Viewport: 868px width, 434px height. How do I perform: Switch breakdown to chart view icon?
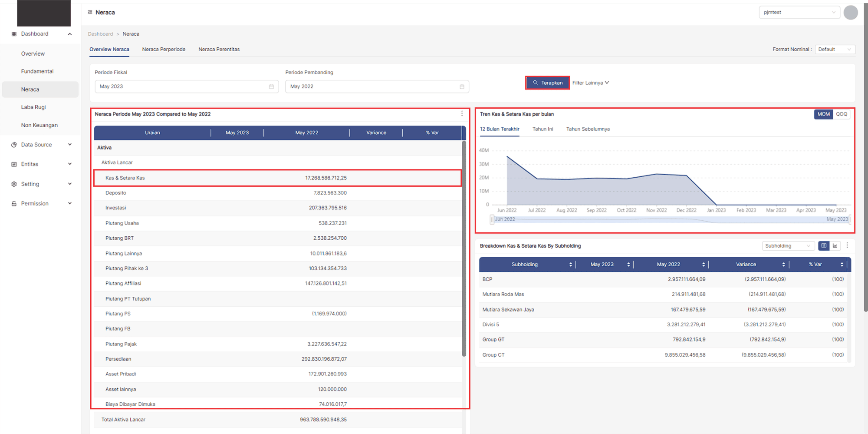(x=835, y=246)
